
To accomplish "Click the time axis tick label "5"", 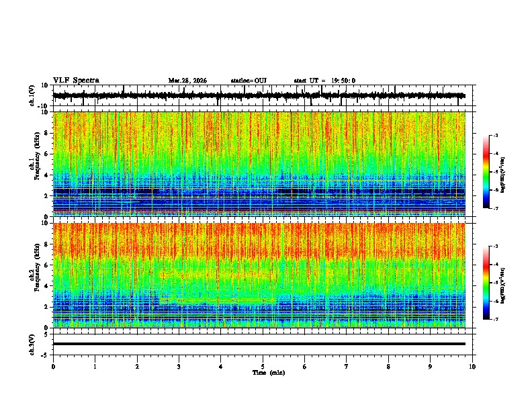I will [x=263, y=367].
